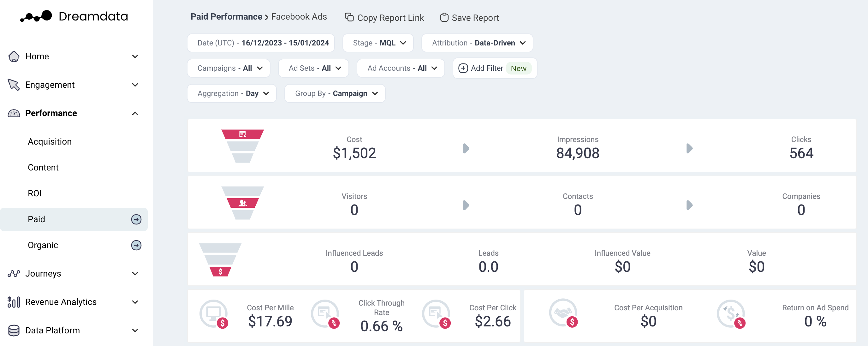Go to the Acquisition submenu item

click(50, 141)
